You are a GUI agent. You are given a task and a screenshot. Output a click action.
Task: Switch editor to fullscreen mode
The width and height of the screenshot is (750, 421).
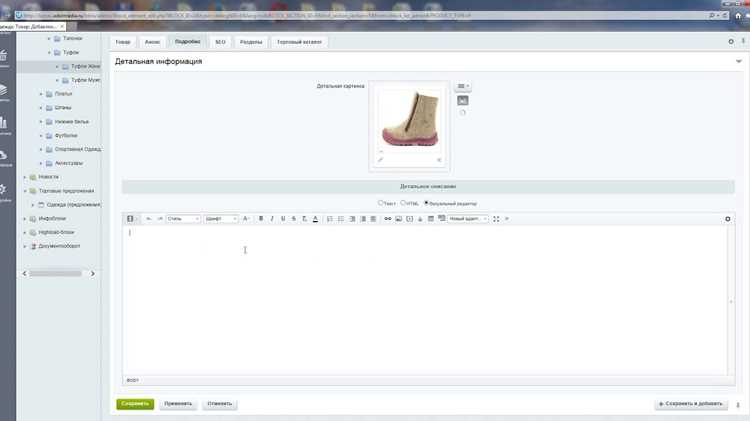click(x=496, y=219)
